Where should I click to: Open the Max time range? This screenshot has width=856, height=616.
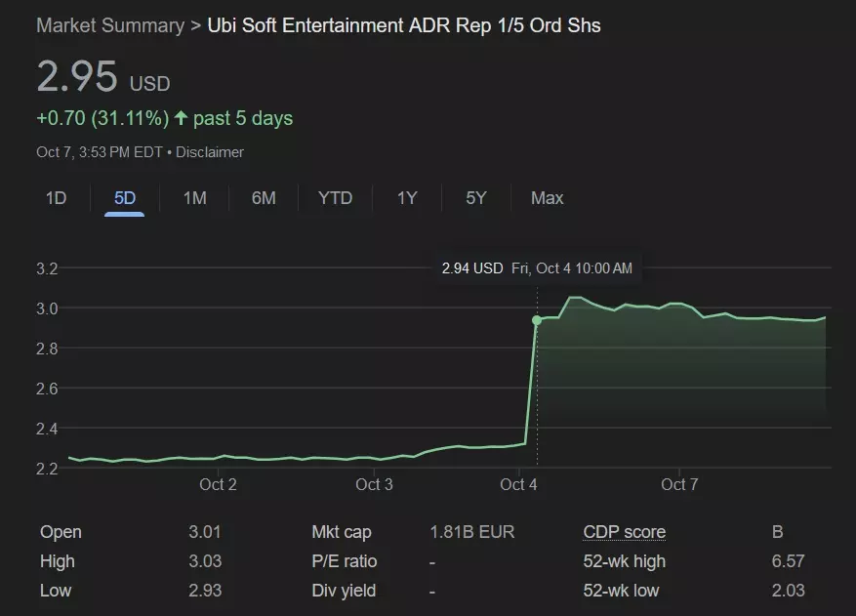[547, 198]
